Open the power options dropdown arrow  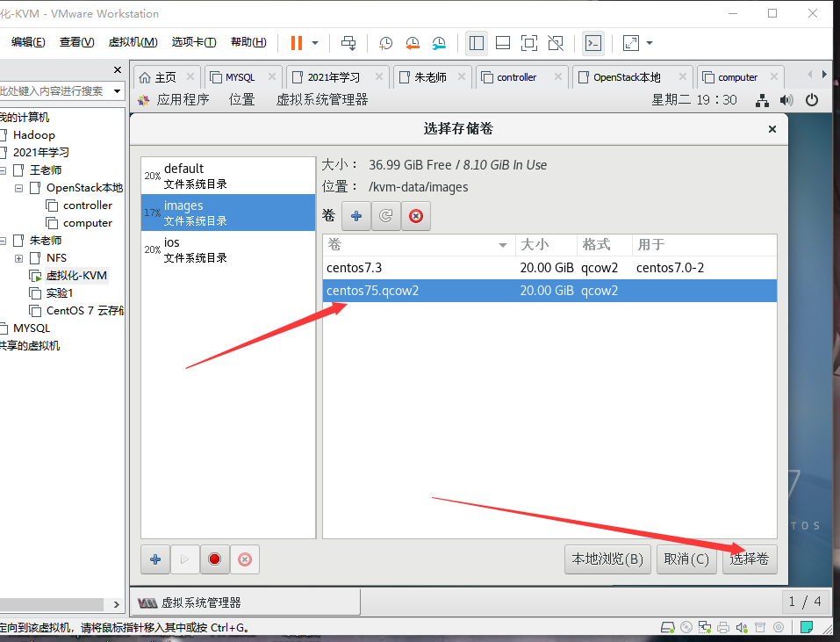coord(315,43)
